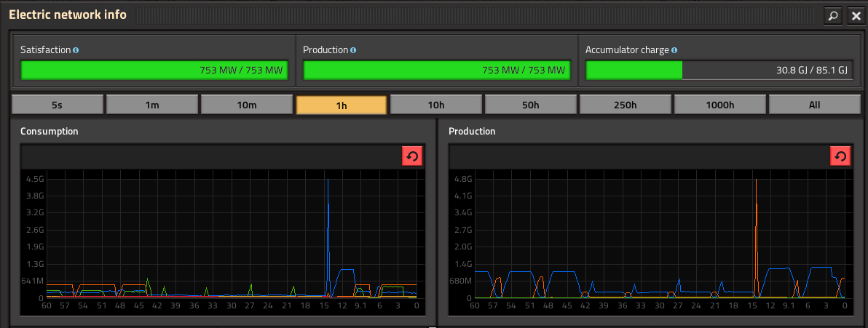Viewport: 868px width, 328px height.
Task: Click the Satisfaction info icon
Action: pos(76,50)
